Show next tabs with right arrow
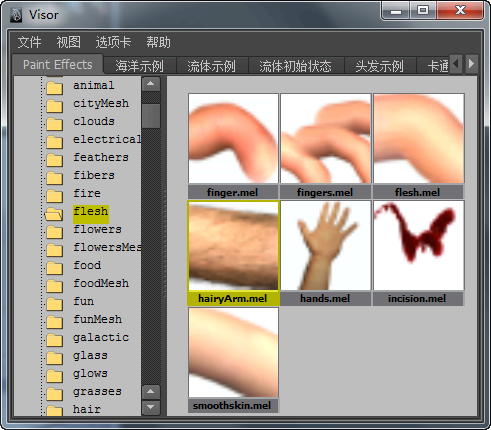The height and width of the screenshot is (430, 491). coord(471,63)
